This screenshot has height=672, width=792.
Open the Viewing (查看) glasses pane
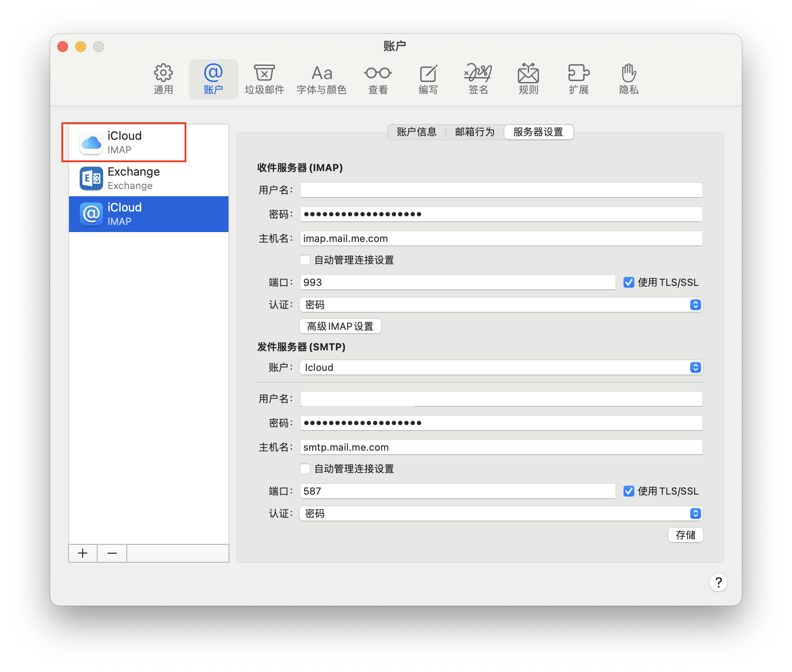[378, 79]
